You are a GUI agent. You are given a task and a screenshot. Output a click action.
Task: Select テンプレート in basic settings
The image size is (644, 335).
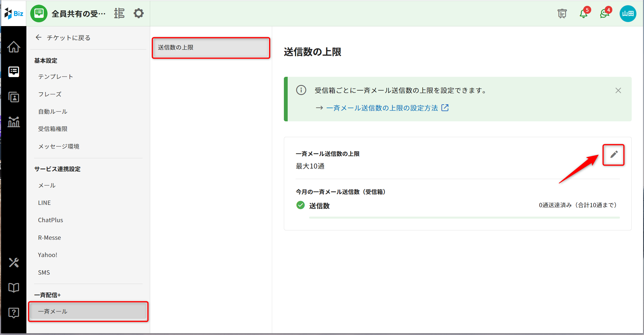tap(55, 76)
